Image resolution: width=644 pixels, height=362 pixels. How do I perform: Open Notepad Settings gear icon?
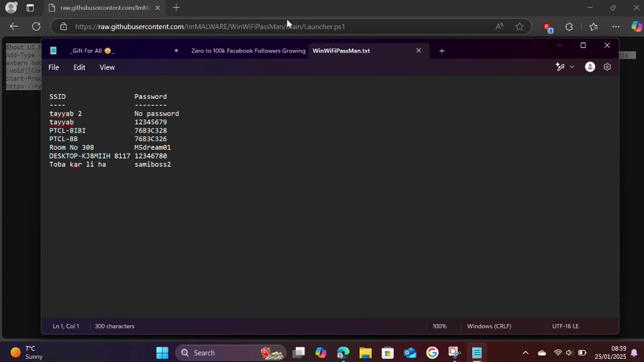click(607, 67)
